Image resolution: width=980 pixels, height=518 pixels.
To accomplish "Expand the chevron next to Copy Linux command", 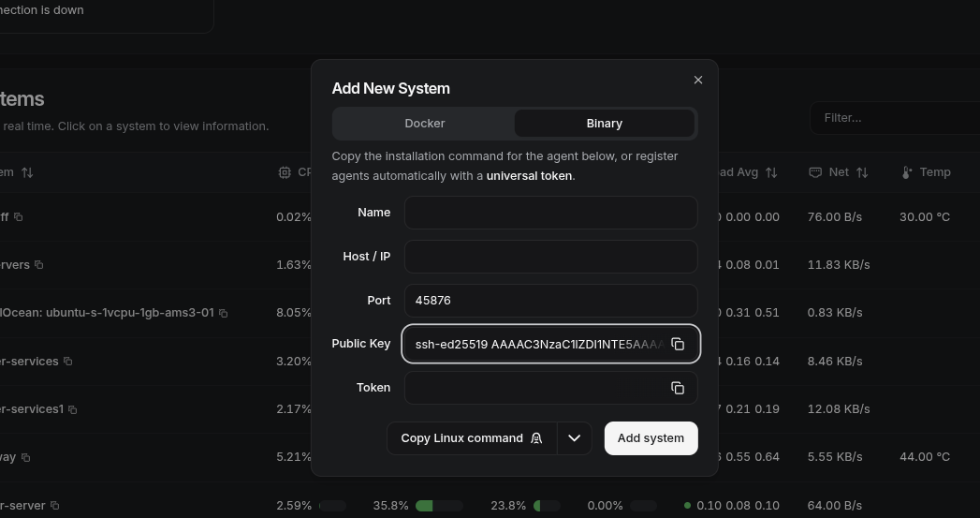I will point(574,438).
